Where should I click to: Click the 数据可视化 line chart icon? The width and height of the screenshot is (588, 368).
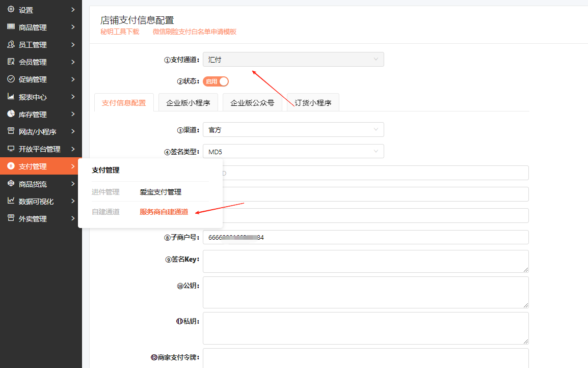(11, 201)
